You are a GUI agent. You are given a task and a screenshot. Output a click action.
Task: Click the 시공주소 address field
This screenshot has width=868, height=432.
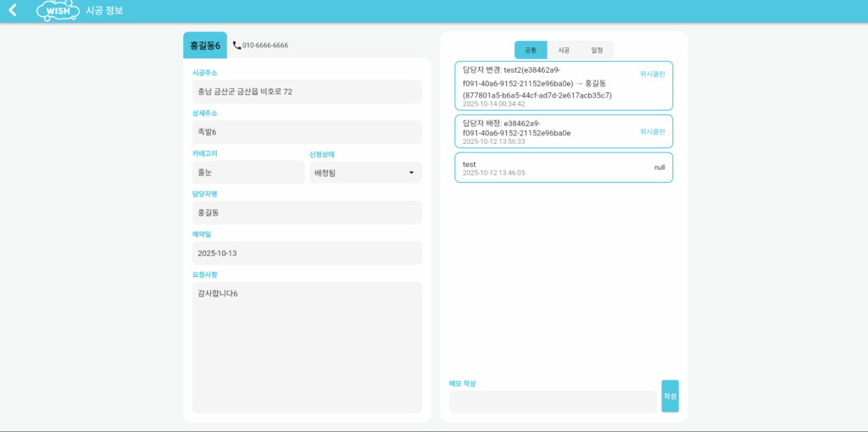tap(307, 91)
